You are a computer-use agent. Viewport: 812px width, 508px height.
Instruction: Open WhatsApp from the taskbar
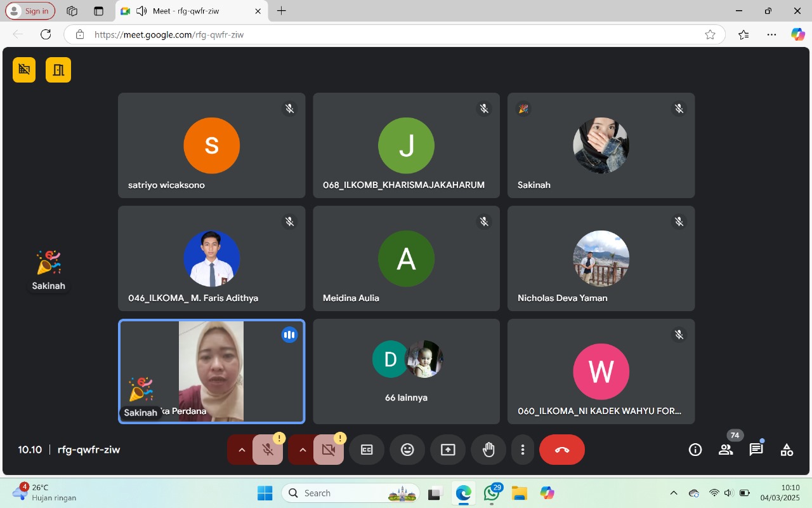click(x=491, y=493)
